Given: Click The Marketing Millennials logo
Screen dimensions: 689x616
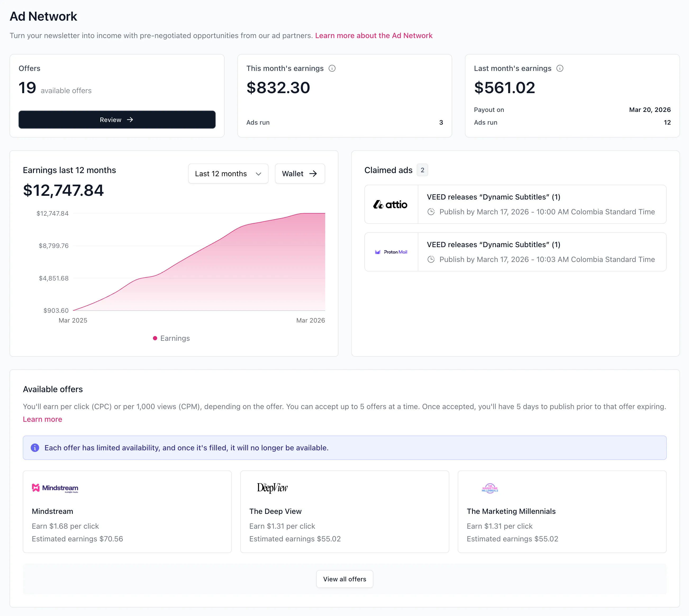Looking at the screenshot, I should (490, 488).
